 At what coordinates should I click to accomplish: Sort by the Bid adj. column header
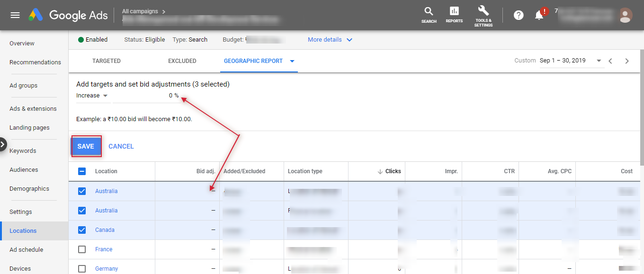[206, 171]
